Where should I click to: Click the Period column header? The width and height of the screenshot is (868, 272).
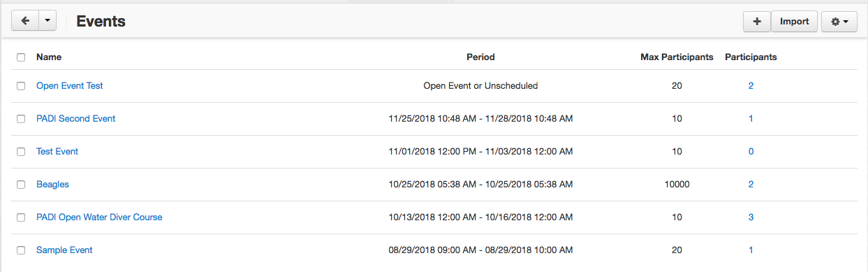pyautogui.click(x=480, y=57)
